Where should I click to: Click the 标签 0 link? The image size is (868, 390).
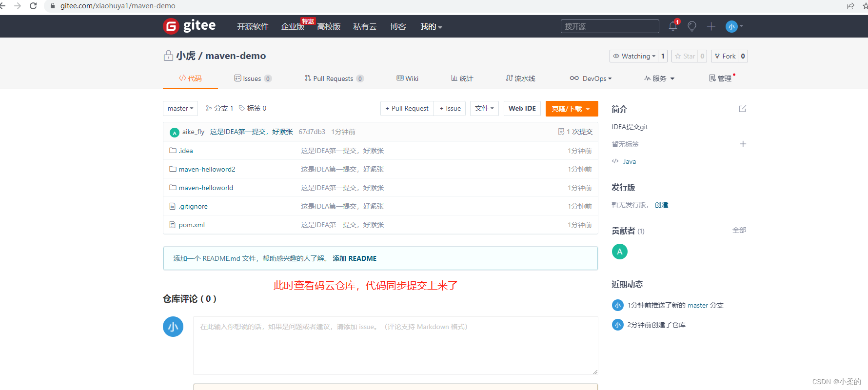pos(252,108)
